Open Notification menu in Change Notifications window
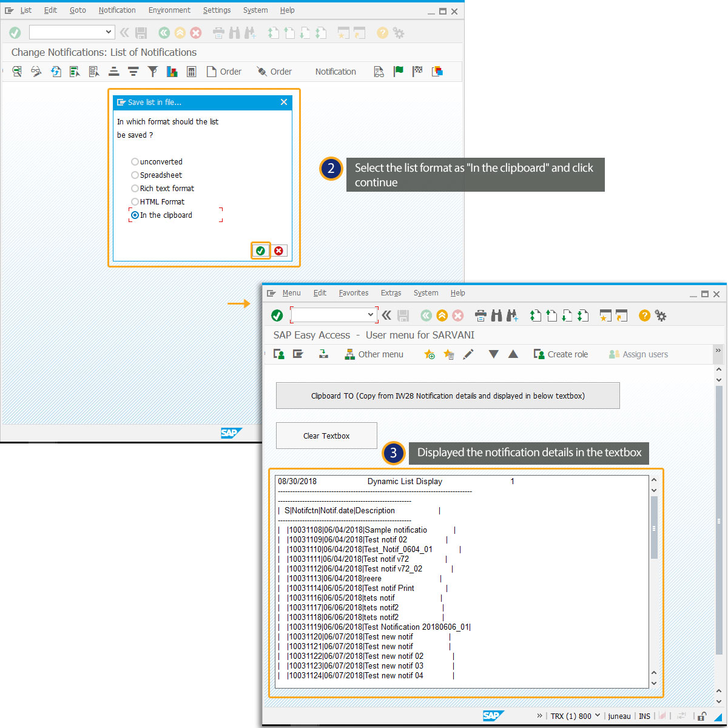The image size is (728, 728). tap(117, 10)
